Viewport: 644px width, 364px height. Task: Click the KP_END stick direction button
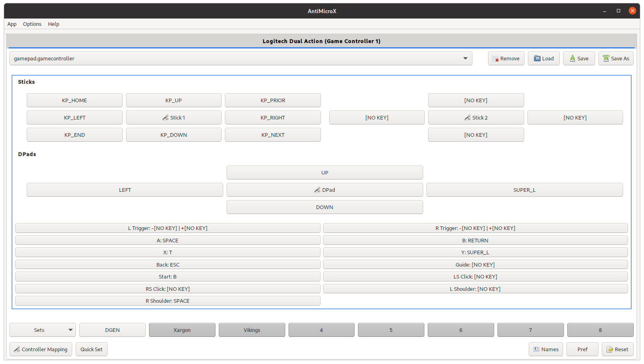[75, 135]
